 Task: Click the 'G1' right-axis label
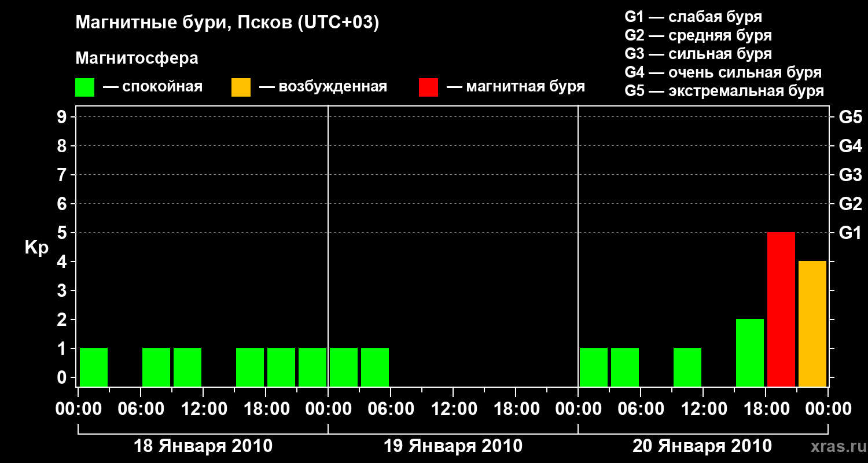click(x=851, y=233)
